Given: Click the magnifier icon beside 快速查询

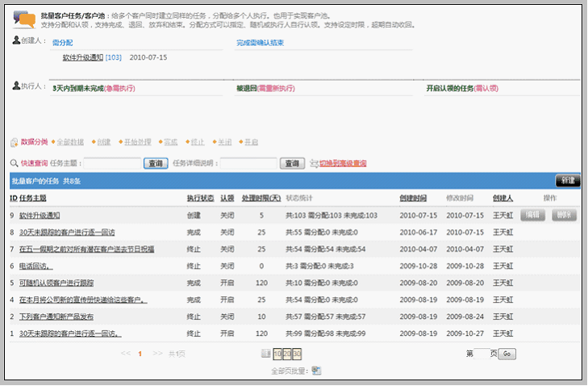Looking at the screenshot, I should [x=14, y=163].
